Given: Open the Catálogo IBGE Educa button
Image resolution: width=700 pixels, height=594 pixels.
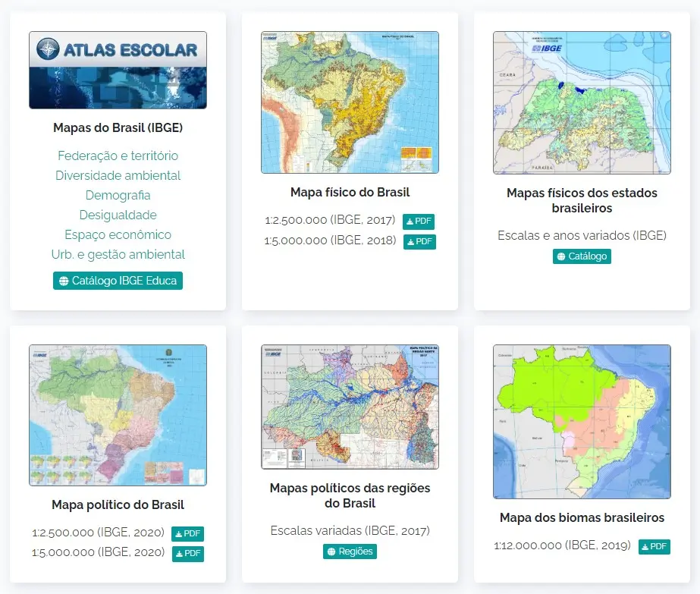Looking at the screenshot, I should pyautogui.click(x=118, y=281).
